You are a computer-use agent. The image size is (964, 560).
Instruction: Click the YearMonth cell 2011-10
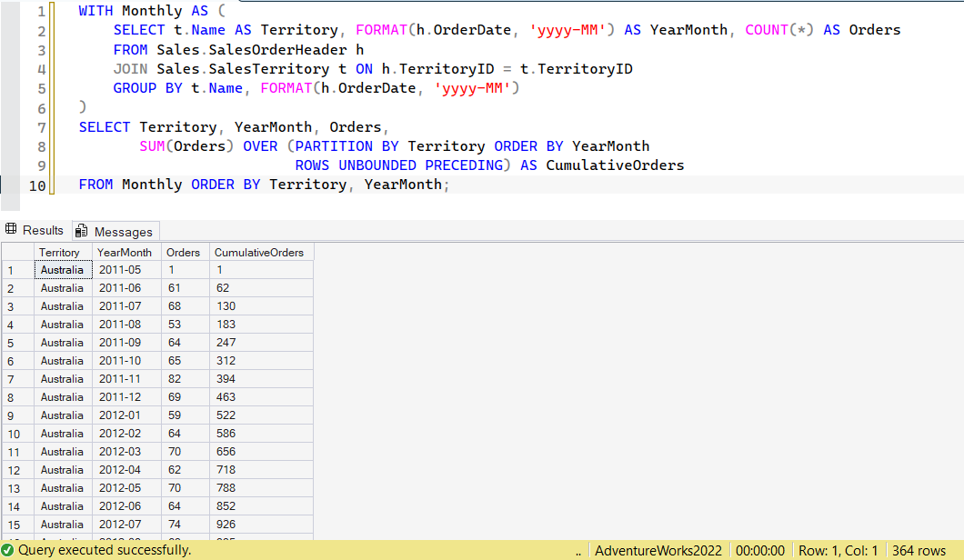coord(126,361)
